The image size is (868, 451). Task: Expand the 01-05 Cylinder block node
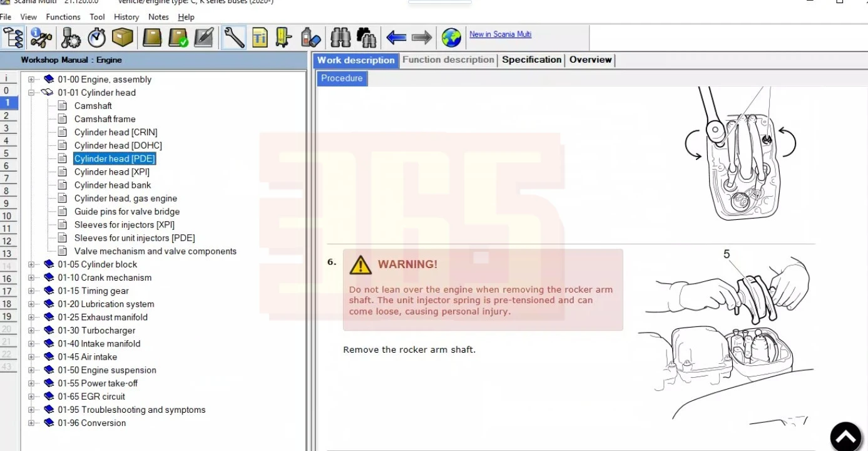pyautogui.click(x=31, y=264)
